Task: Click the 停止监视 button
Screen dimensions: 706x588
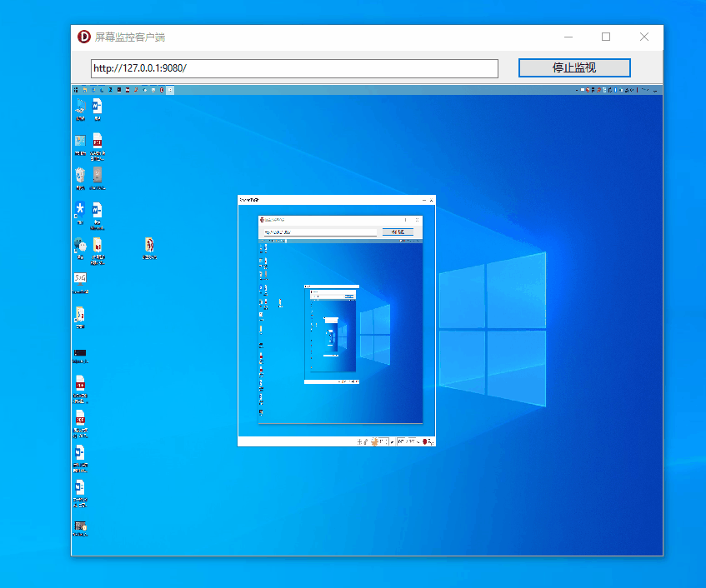Action: point(573,67)
